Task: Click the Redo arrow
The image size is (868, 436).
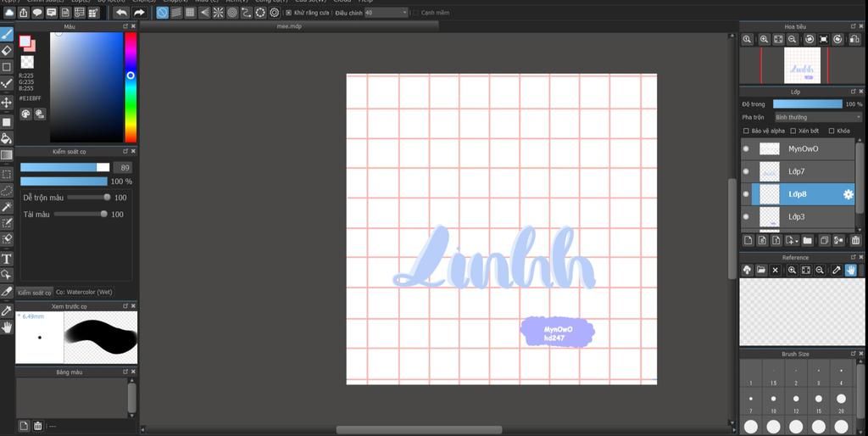Action: 139,12
